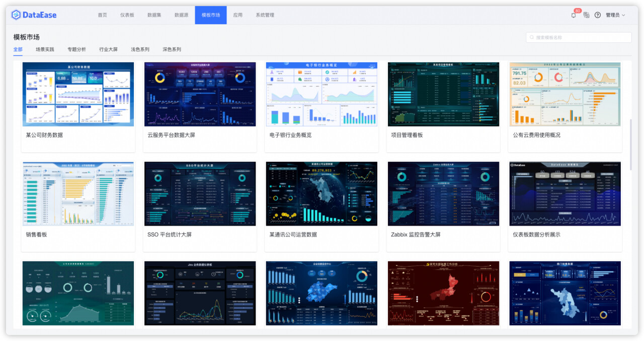Image resolution: width=644 pixels, height=341 pixels.
Task: Click the 公有云费用使用概况 template title
Action: point(536,135)
